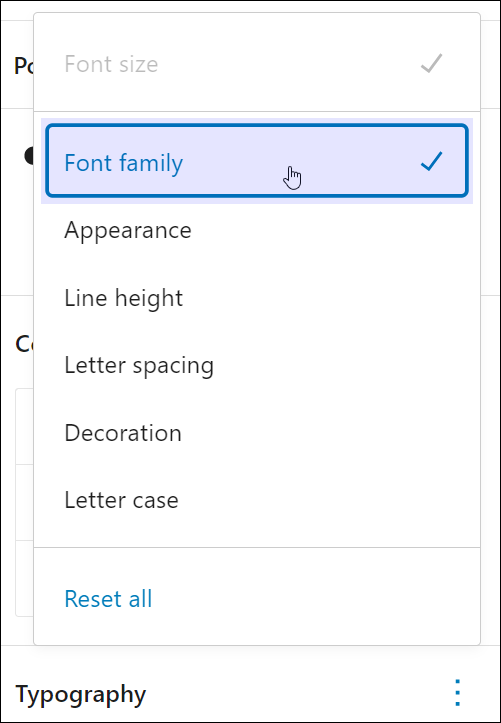Image resolution: width=501 pixels, height=723 pixels.
Task: Click the bottom row of the left-edge box
Action: click(x=24, y=578)
